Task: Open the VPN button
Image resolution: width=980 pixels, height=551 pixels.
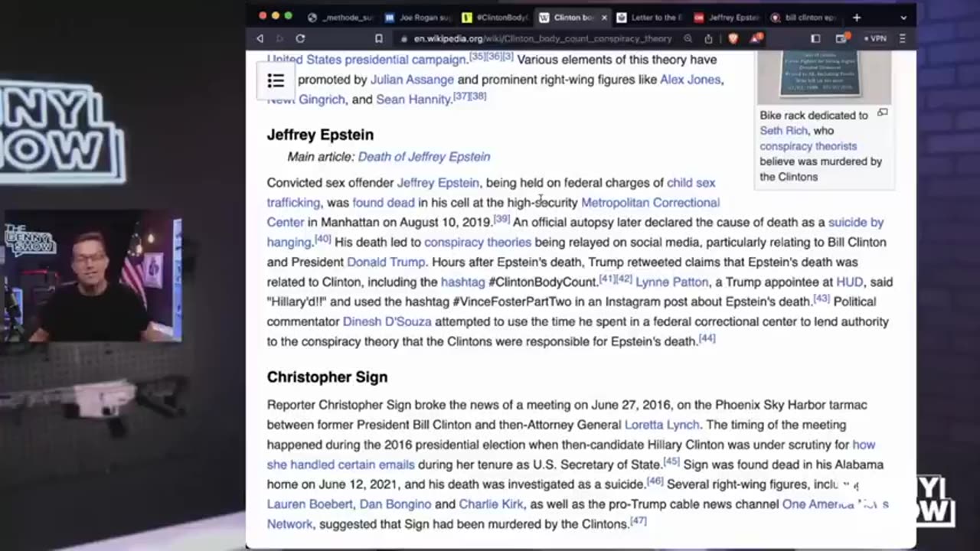Action: pos(874,38)
